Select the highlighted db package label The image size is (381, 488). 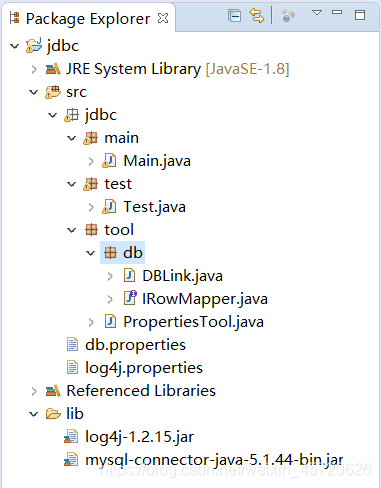(x=133, y=253)
